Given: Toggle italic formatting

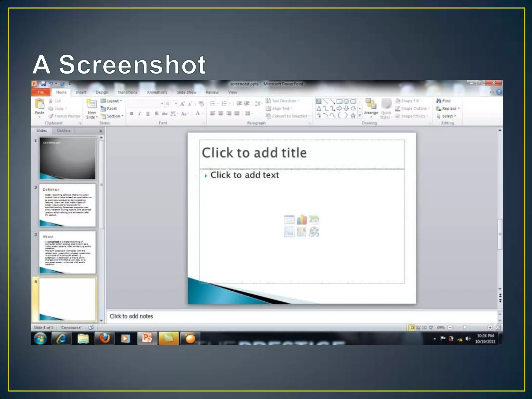Looking at the screenshot, I should [139, 114].
